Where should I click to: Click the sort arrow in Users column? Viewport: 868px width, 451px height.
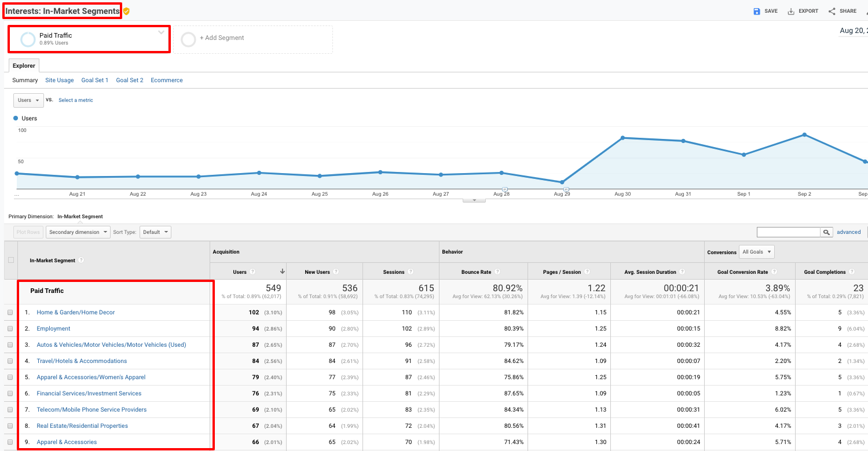pos(283,272)
